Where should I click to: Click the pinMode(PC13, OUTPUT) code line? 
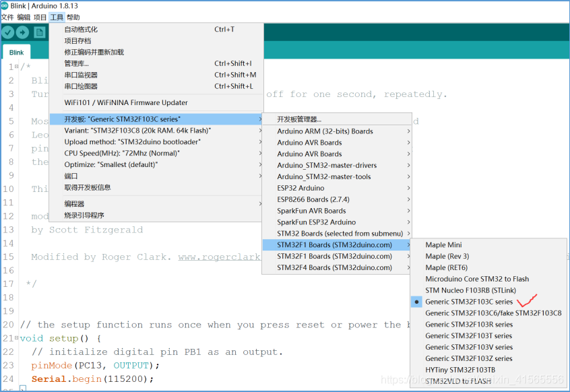(95, 366)
